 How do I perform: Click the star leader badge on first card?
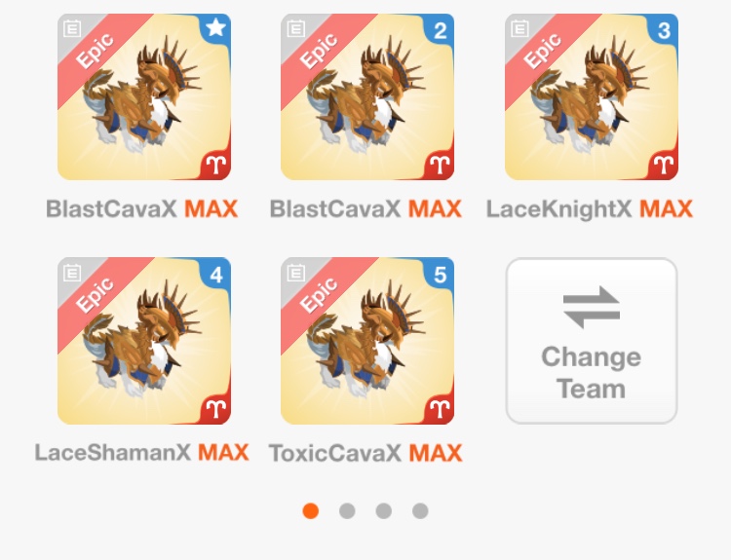click(215, 28)
